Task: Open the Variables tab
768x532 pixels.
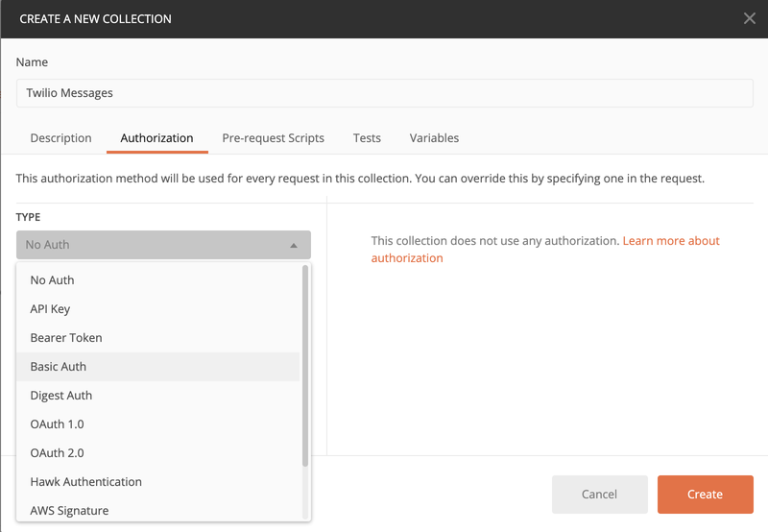Action: tap(434, 138)
